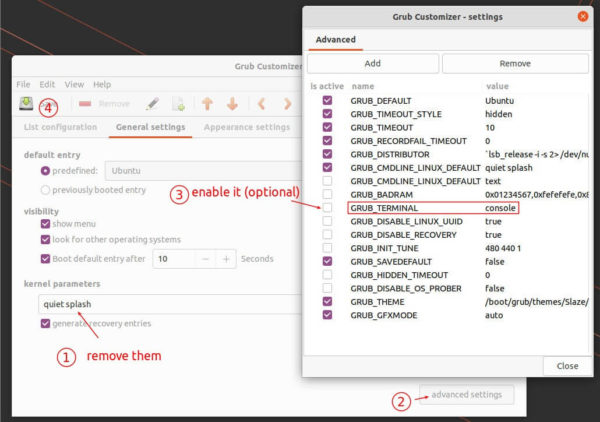Toggle the GRUB_HIDDEN_TIMEOUT checkbox
600x422 pixels.
[327, 274]
